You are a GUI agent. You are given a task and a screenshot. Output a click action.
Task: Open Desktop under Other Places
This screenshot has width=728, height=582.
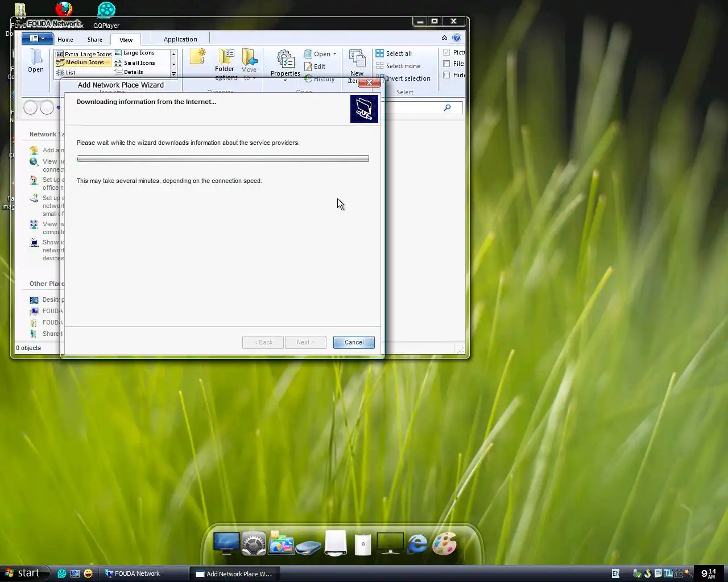pos(47,300)
